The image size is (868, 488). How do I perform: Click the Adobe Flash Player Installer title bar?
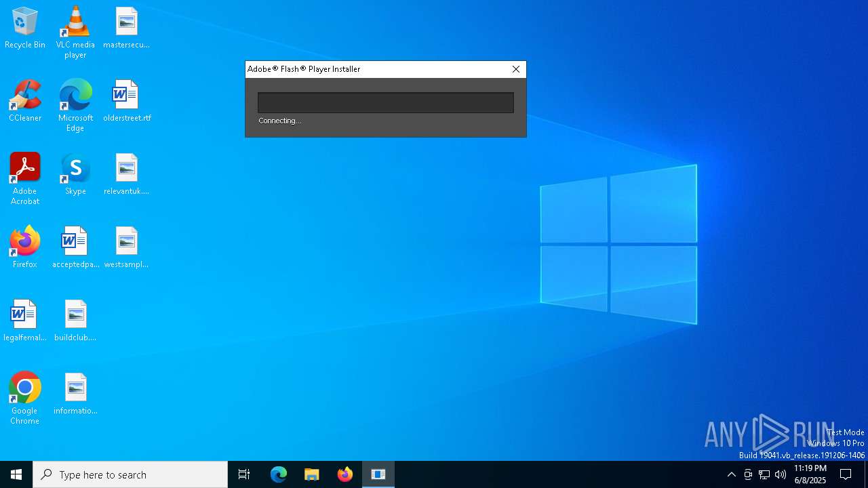[x=376, y=69]
